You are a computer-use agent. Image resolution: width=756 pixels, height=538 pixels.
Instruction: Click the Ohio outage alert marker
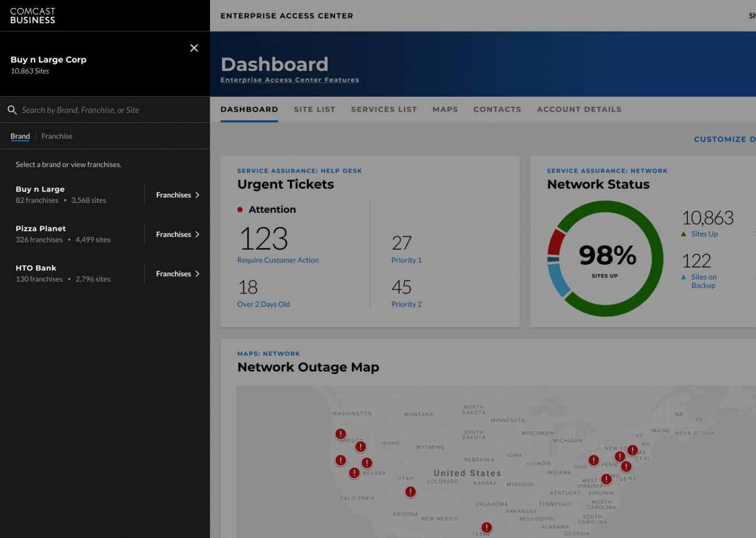tap(594, 460)
